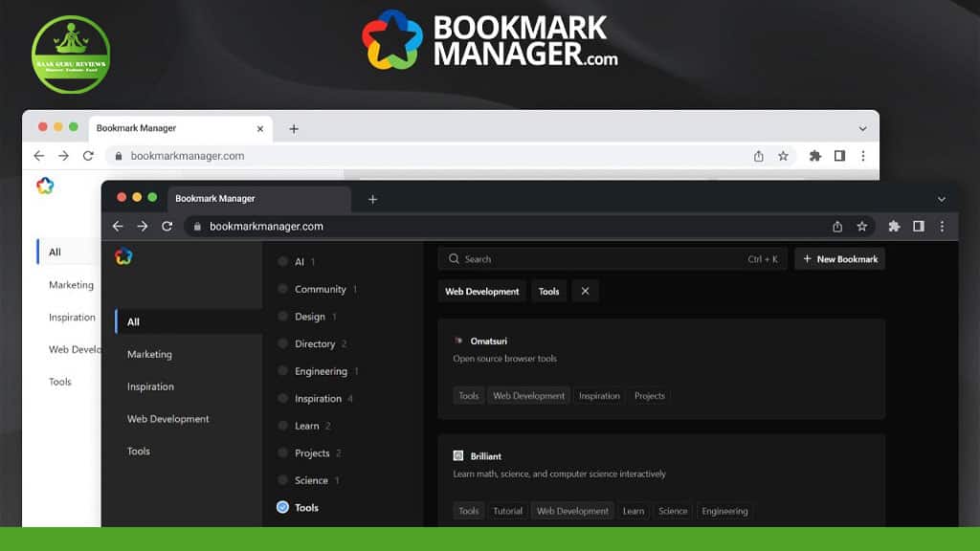Open the three-dot menu in the light browser

[863, 156]
